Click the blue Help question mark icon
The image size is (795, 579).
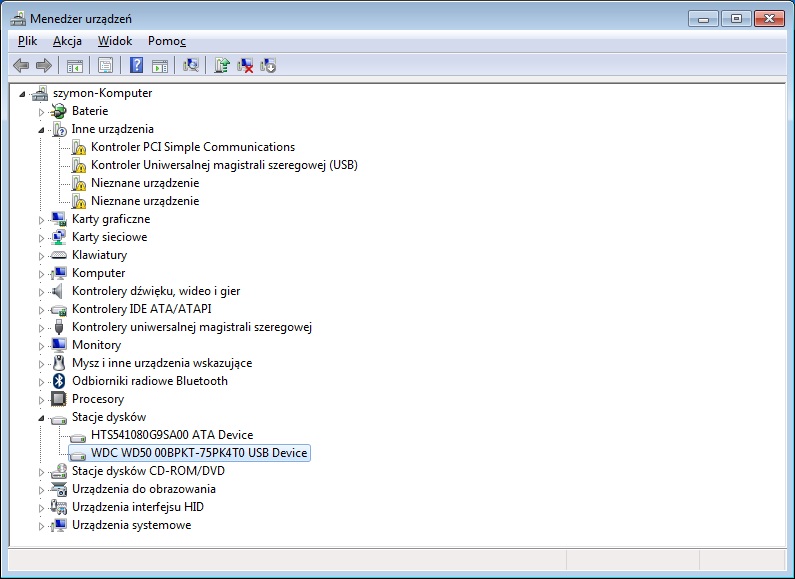136,65
